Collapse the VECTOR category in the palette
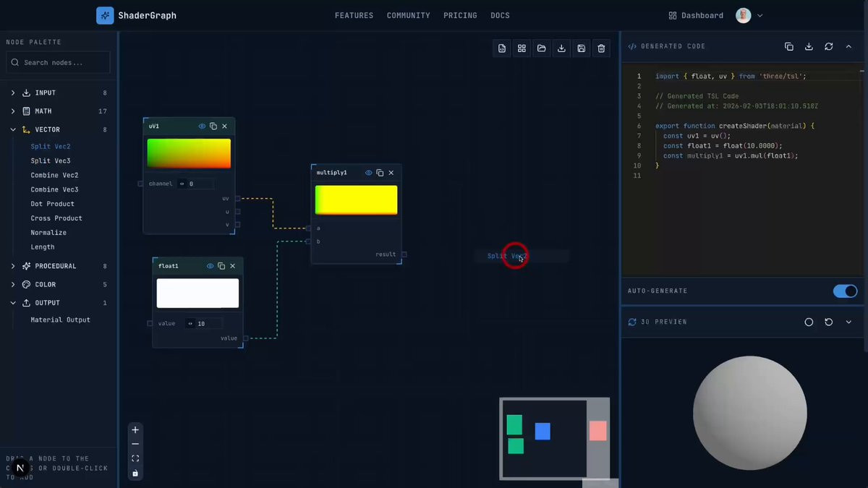This screenshot has width=868, height=488. 47,129
